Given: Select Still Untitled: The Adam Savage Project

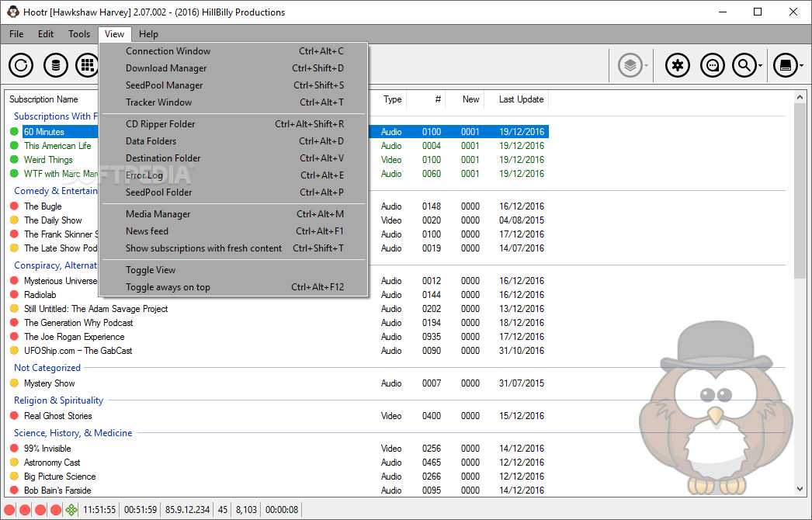Looking at the screenshot, I should pyautogui.click(x=95, y=309).
